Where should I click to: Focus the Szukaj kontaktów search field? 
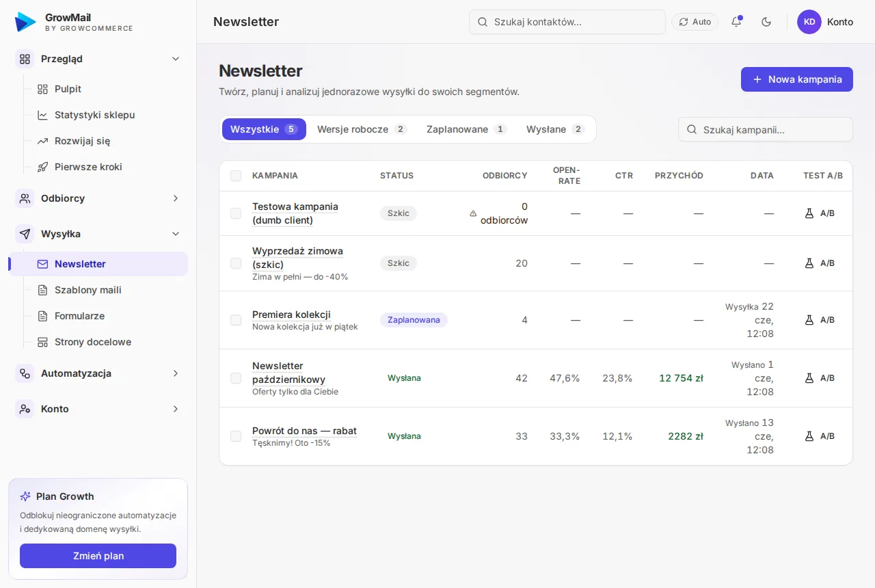point(567,22)
